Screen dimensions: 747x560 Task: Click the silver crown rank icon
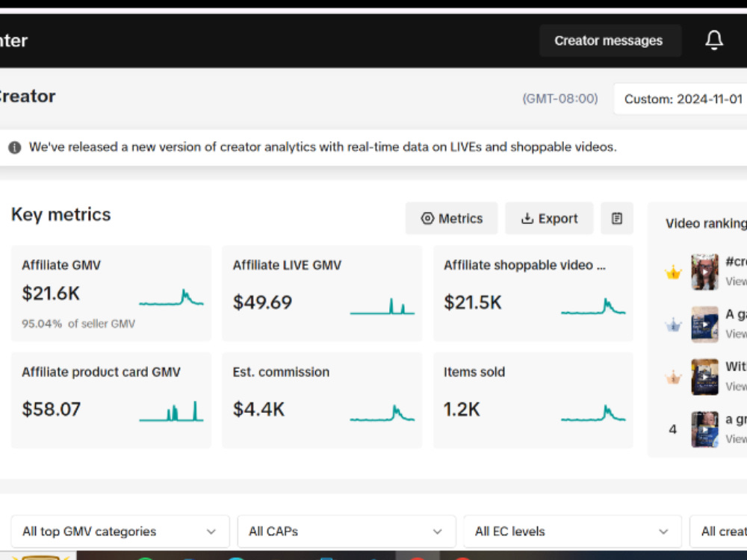click(x=673, y=326)
